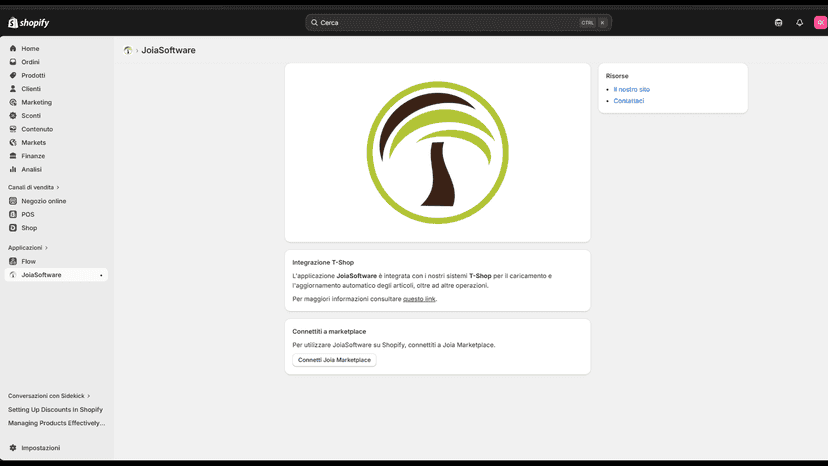Image resolution: width=828 pixels, height=466 pixels.
Task: Click JoiaSoftware breadcrumb app icon
Action: click(x=128, y=51)
